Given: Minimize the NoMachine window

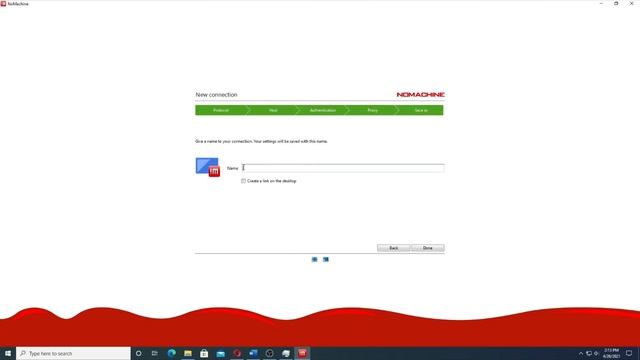Looking at the screenshot, I should tap(601, 3).
